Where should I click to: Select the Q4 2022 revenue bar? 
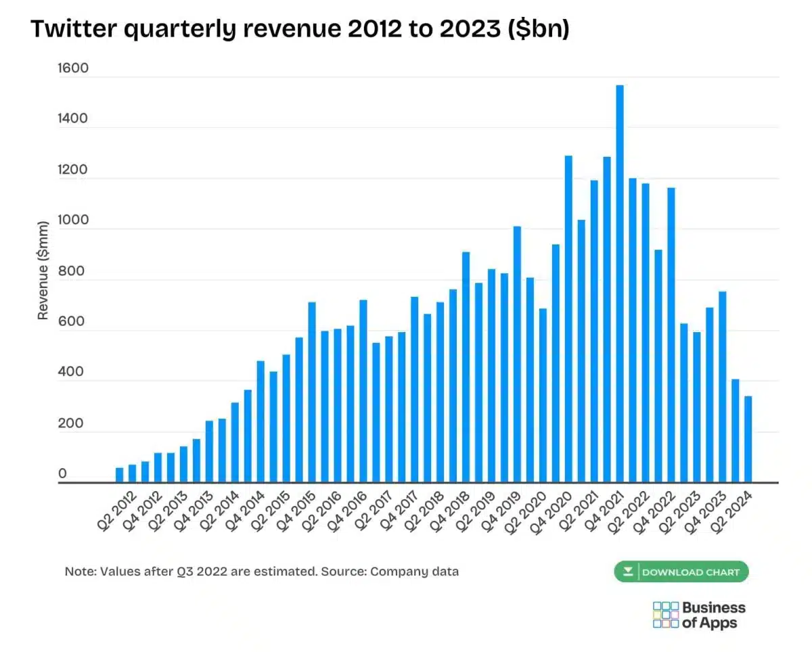671,335
